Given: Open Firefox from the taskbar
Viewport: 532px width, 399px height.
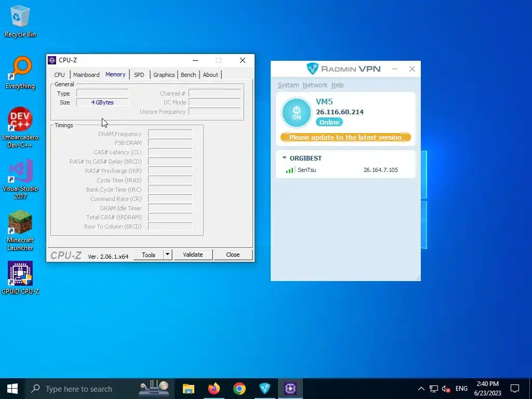Looking at the screenshot, I should coord(214,389).
